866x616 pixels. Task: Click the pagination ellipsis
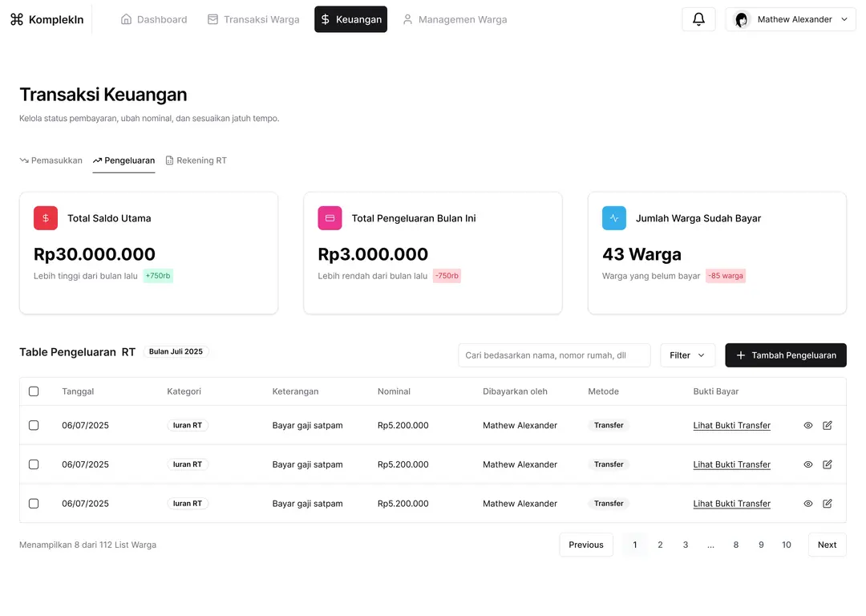tap(710, 545)
